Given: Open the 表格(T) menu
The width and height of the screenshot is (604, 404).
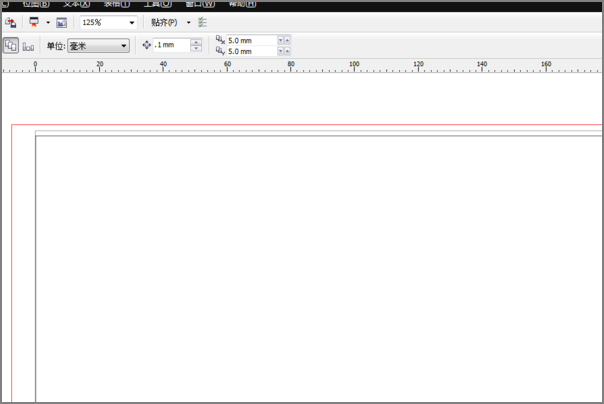Looking at the screenshot, I should tap(117, 4).
